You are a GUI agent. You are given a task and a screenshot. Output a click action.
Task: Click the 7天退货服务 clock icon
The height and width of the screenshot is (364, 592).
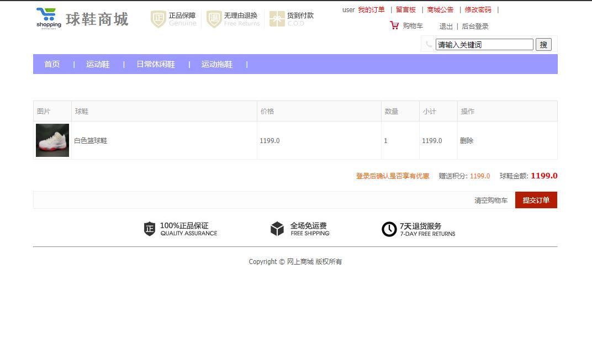390,228
